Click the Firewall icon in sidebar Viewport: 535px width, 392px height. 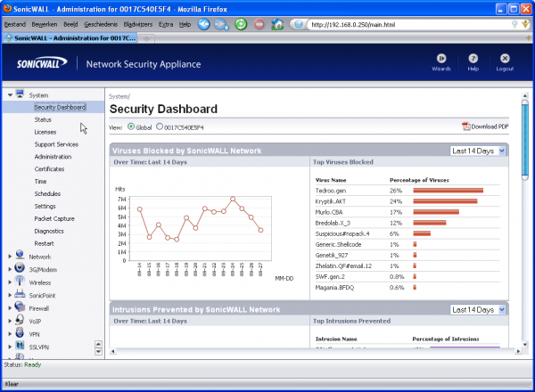pyautogui.click(x=20, y=306)
